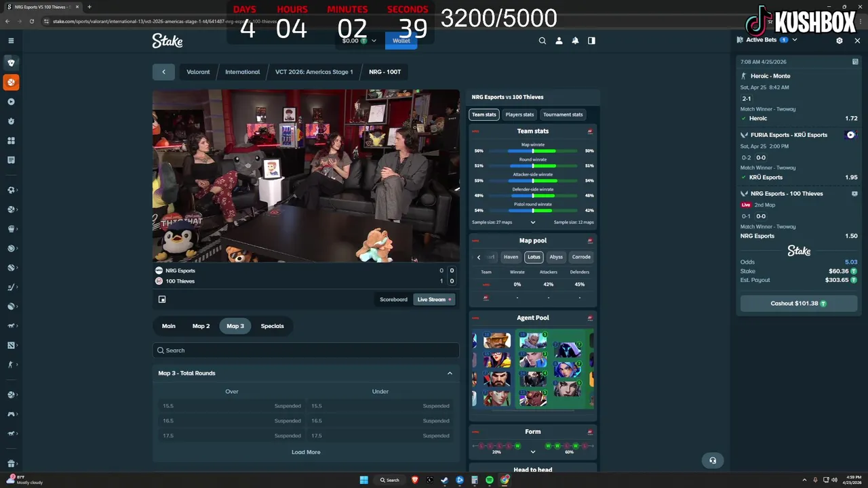Select Tournament stats view

tap(563, 115)
